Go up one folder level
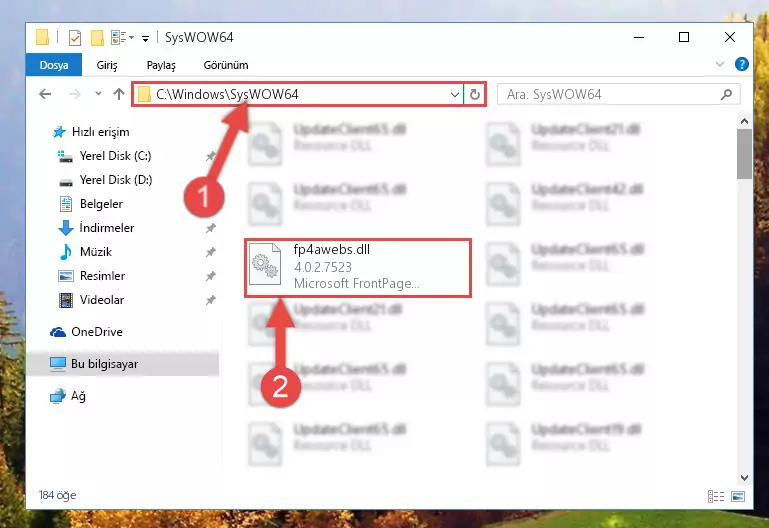The width and height of the screenshot is (769, 528). pos(119,94)
